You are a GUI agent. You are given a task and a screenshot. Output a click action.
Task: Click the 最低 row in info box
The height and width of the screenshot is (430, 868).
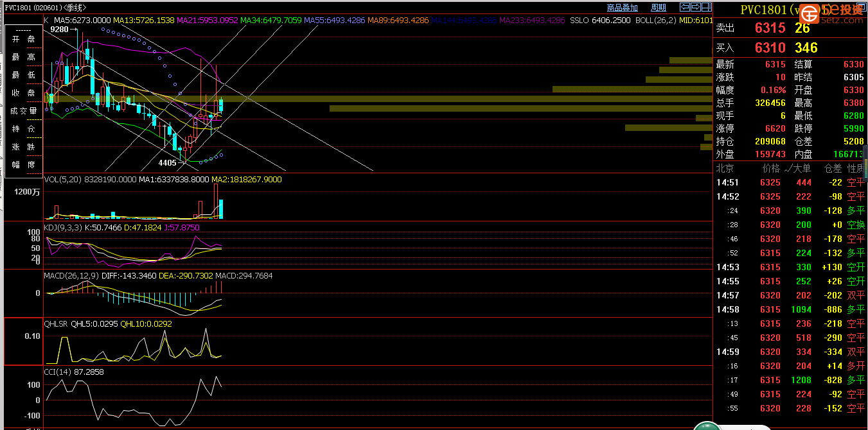[x=24, y=75]
